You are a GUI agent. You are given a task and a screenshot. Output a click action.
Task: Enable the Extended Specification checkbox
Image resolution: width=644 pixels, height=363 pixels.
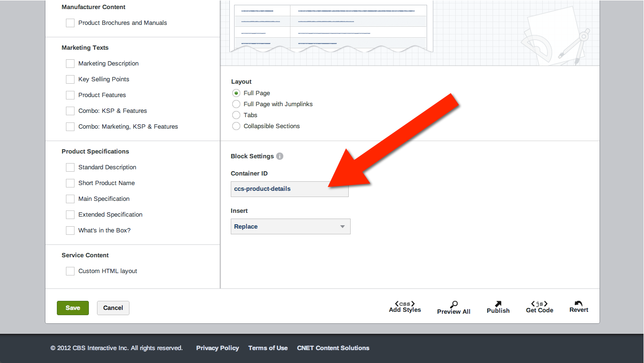70,215
